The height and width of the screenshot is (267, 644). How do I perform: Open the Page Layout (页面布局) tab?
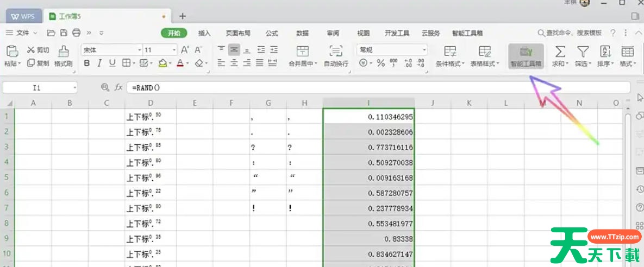[238, 33]
